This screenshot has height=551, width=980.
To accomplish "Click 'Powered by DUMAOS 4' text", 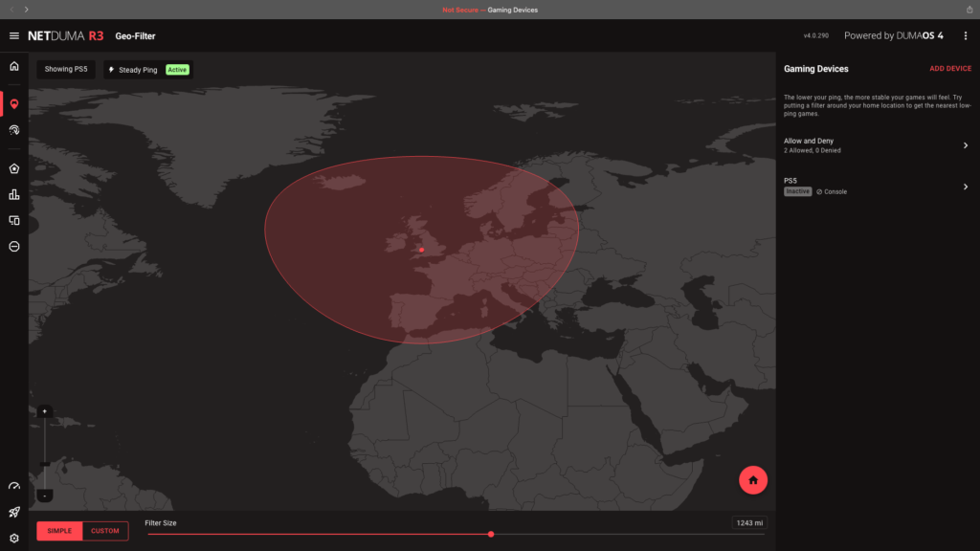I will pos(893,35).
